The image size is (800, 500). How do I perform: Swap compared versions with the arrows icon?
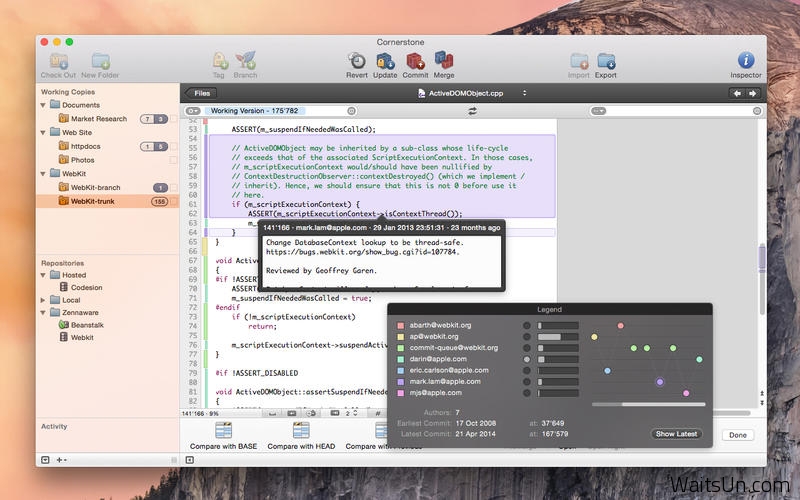[472, 111]
